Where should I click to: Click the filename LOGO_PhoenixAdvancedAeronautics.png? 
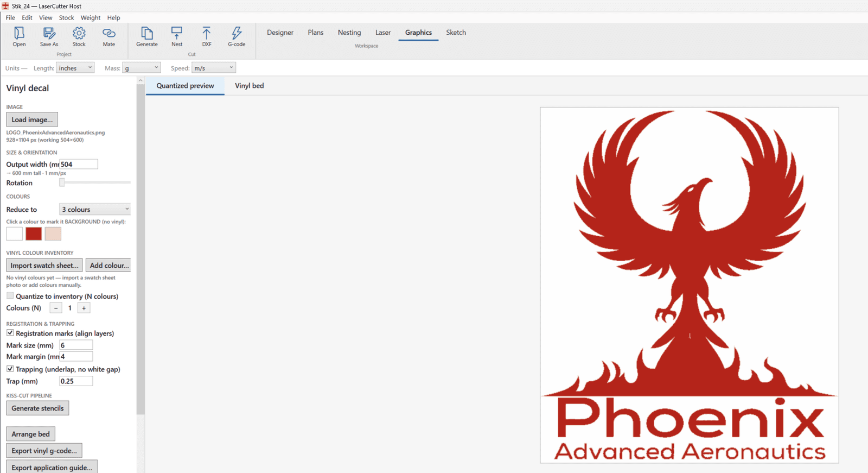tap(55, 133)
